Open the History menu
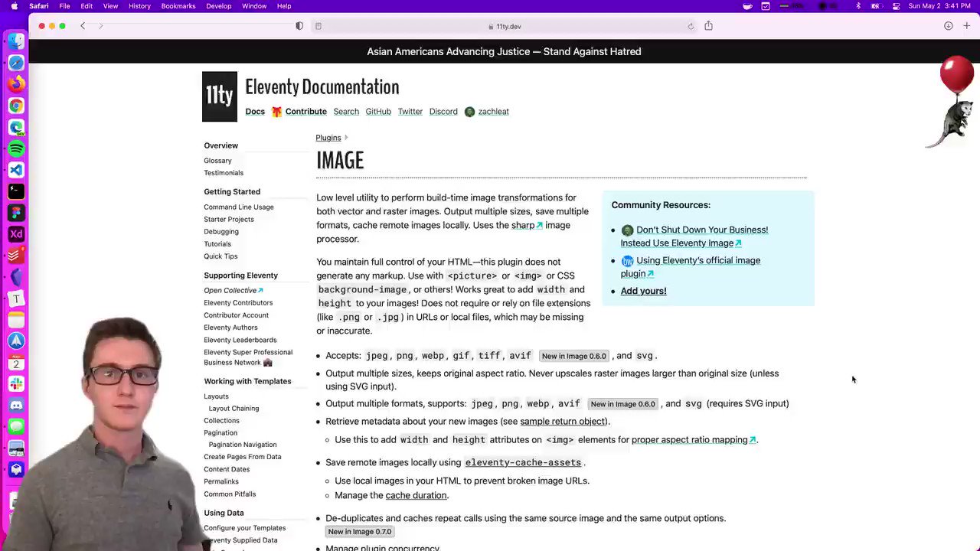Screen dimensions: 980x551 coord(139,6)
